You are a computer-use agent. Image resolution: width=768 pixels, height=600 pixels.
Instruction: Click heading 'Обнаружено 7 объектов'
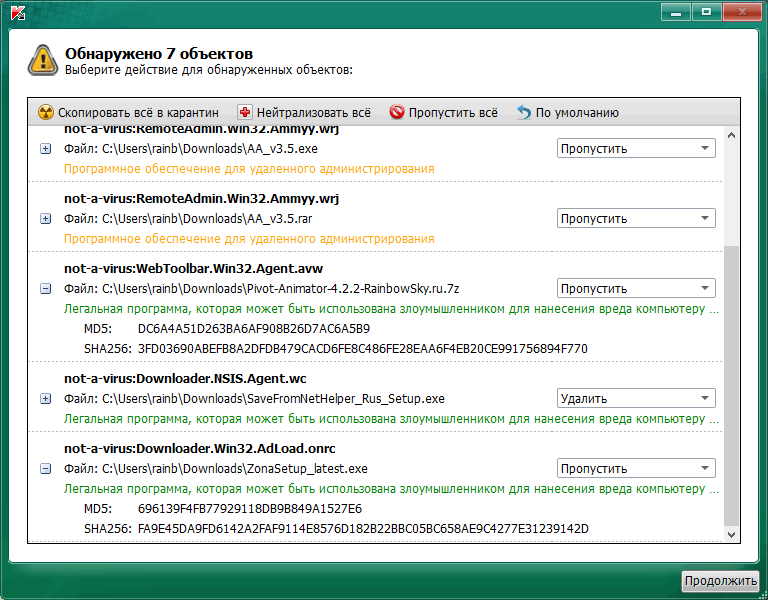(159, 54)
